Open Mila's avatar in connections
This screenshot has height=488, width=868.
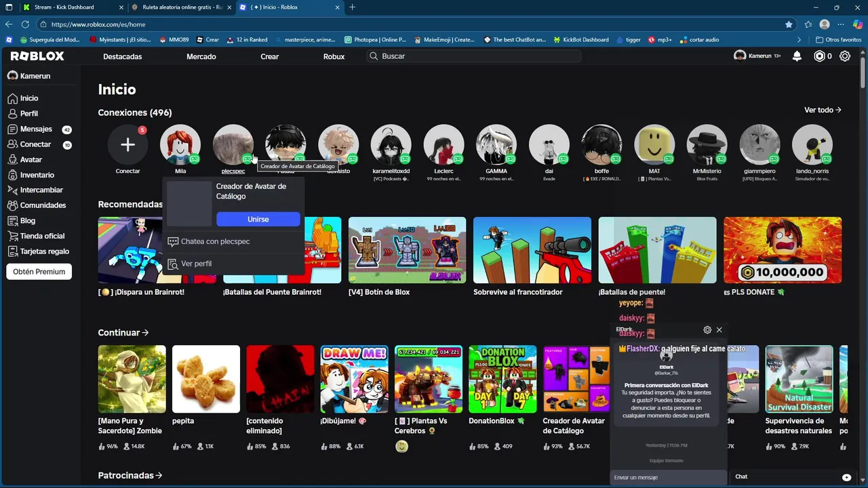pos(180,144)
